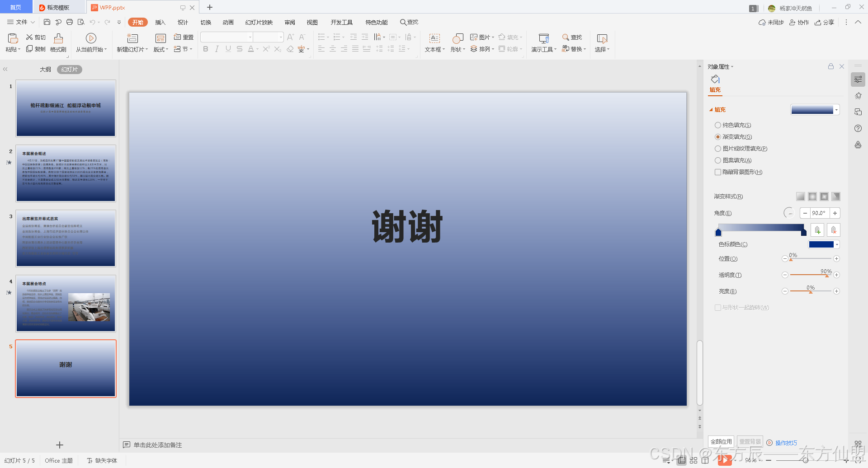Screen dimensions: 868x468
Task: Click the Print icon in quick access bar
Action: tap(70, 22)
